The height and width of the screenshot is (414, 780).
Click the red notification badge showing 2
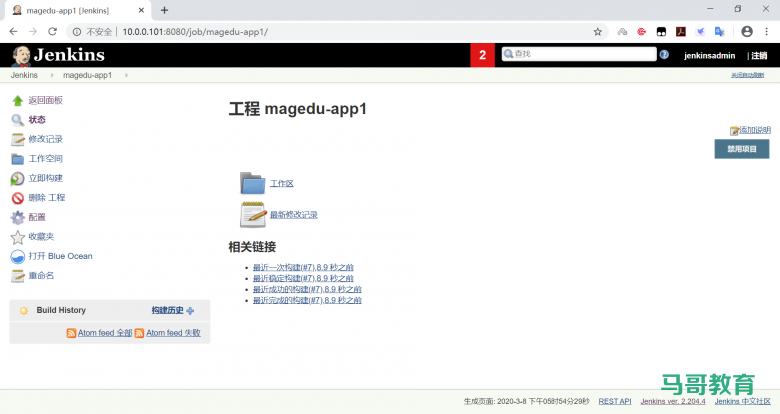point(482,55)
